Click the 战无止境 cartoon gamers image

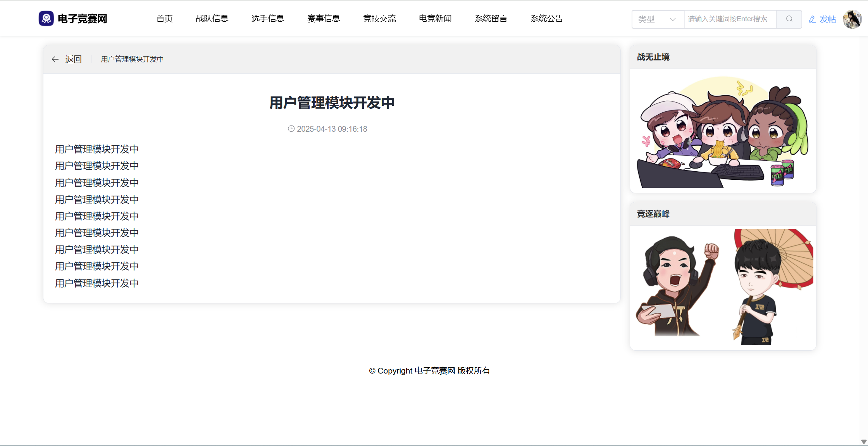[723, 132]
